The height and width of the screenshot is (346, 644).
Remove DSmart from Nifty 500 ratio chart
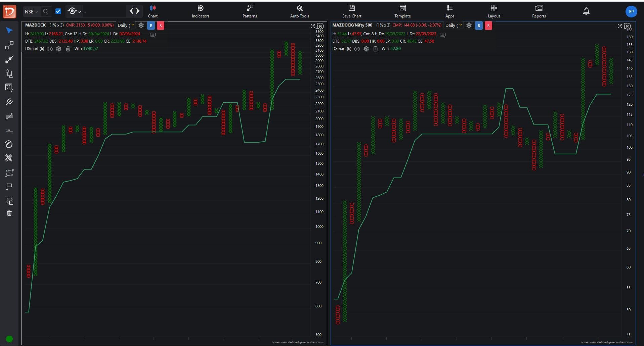click(375, 49)
